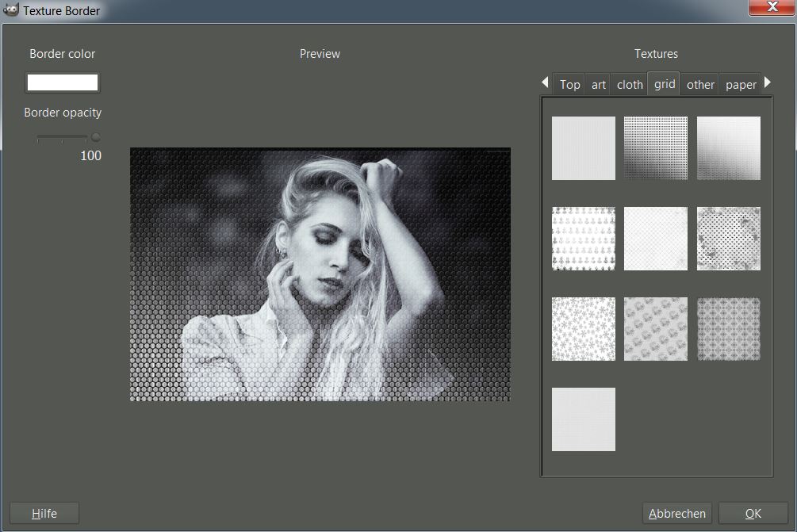The height and width of the screenshot is (532, 797).
Task: Switch to the Top textures tab
Action: [569, 85]
